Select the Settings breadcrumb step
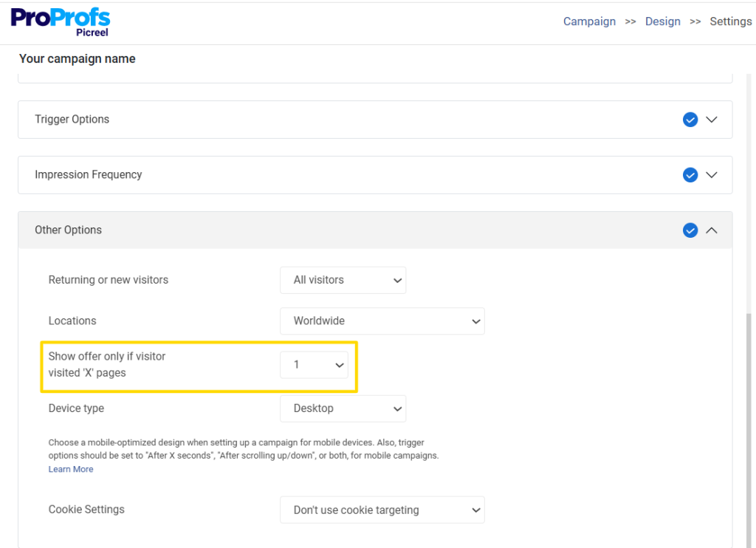This screenshot has height=548, width=756. coord(730,21)
